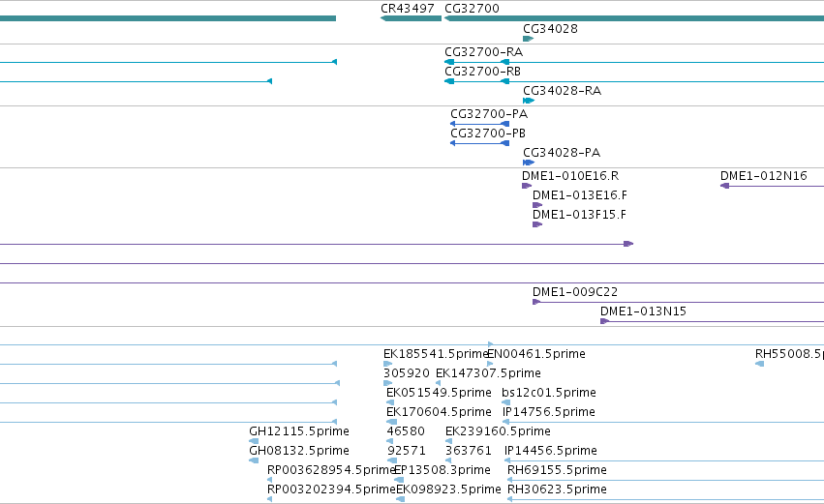Click the DME1-010E16.R arrow glyph
This screenshot has width=824, height=504.
(527, 186)
